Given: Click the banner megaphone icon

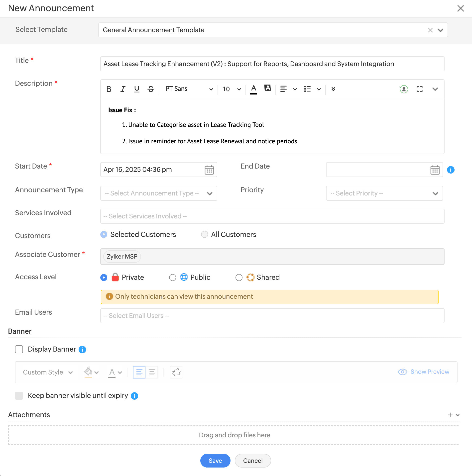Looking at the screenshot, I should [176, 372].
